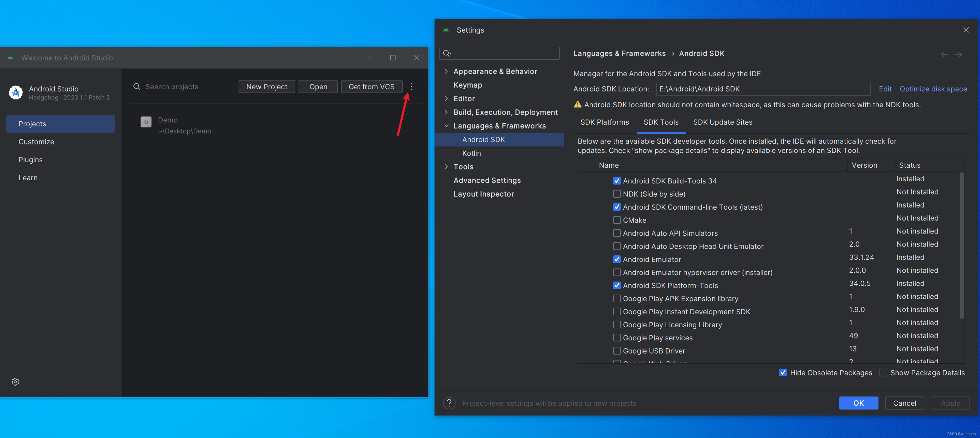Check NDK (Side by side)
Image resolution: width=980 pixels, height=438 pixels.
[x=617, y=194]
